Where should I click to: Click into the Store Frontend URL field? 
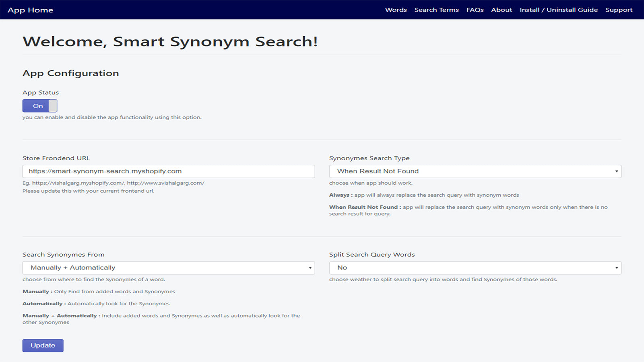click(168, 171)
